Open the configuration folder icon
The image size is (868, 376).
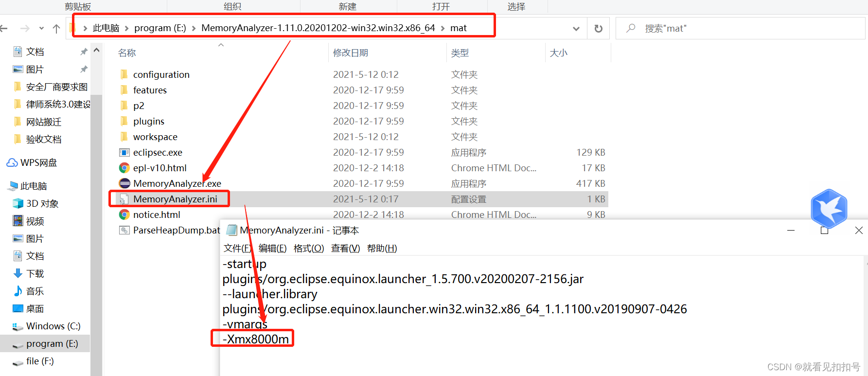[124, 74]
